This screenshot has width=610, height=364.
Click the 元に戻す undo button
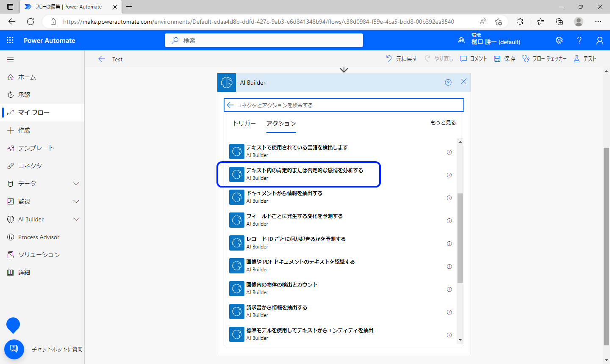click(x=401, y=59)
